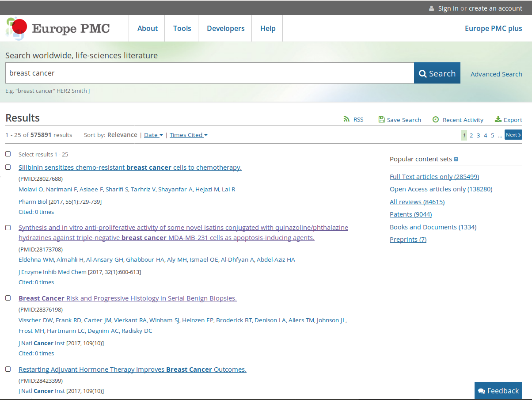This screenshot has width=532, height=400.
Task: Check the Silibinin article checkbox
Action: point(8,167)
